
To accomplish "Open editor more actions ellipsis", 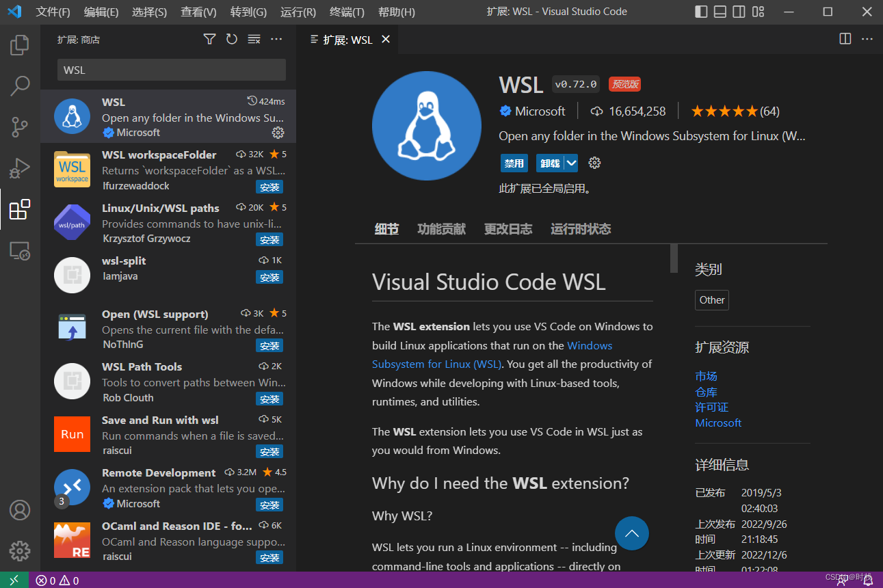I will 867,39.
